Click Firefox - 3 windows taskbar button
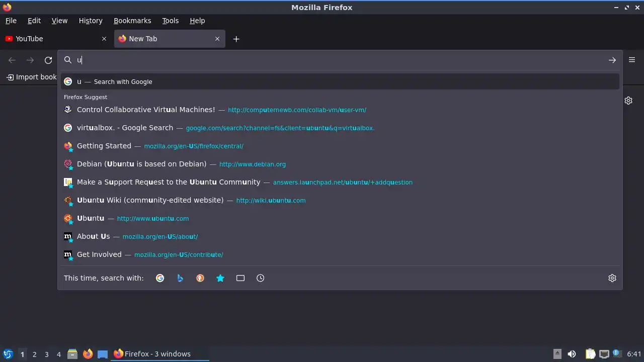The image size is (644, 362). click(160, 354)
